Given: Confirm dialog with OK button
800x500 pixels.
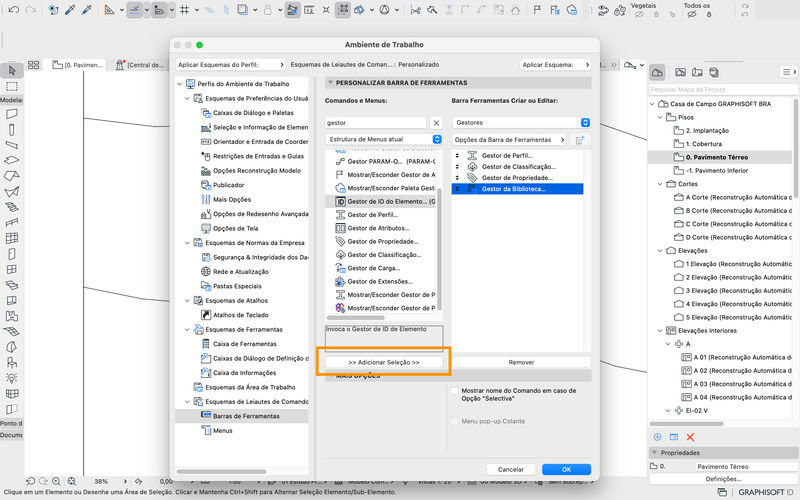Looking at the screenshot, I should point(566,469).
